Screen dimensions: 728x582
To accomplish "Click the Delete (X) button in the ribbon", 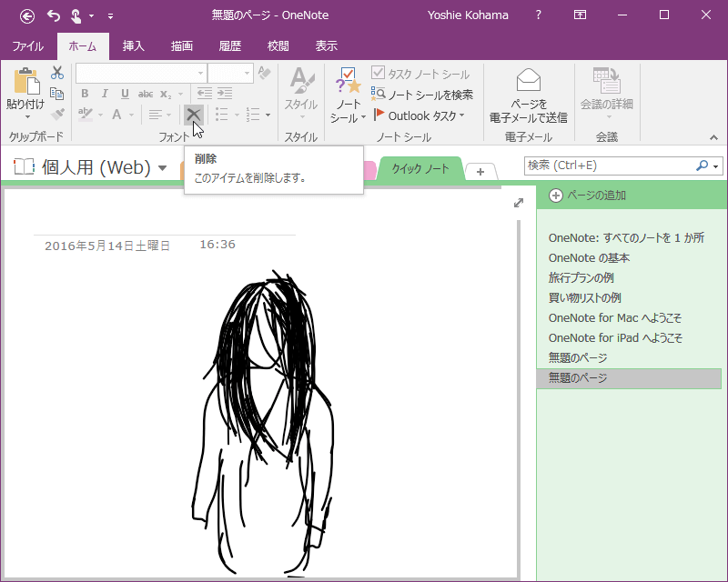I will 194,115.
